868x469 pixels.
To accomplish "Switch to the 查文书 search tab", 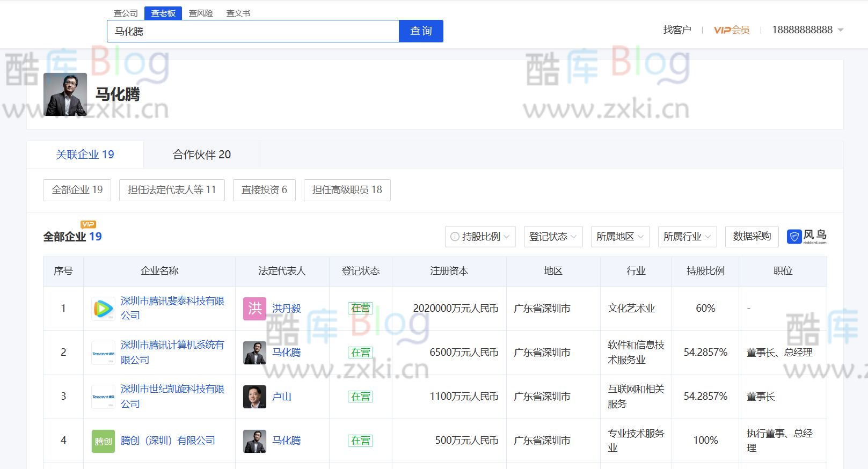I will click(238, 13).
